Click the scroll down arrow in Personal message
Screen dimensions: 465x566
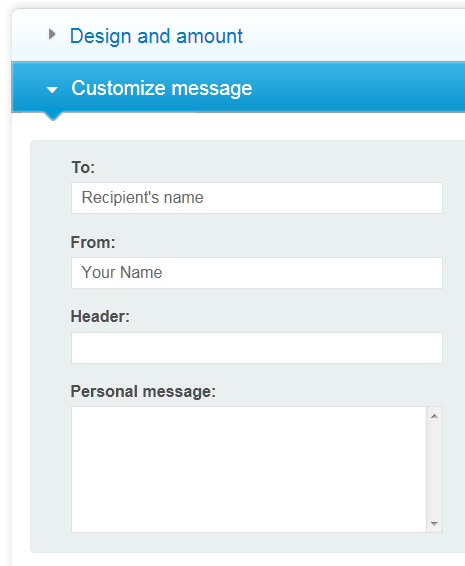tap(434, 523)
